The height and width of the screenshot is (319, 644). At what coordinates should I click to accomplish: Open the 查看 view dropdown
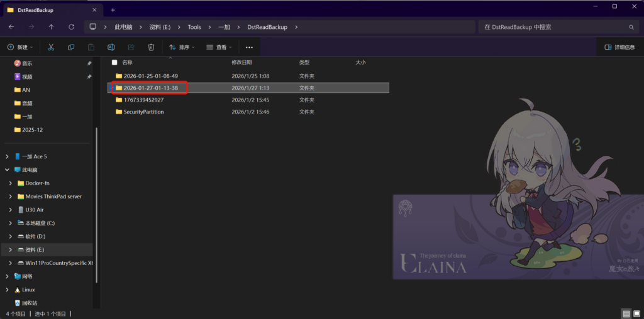pyautogui.click(x=219, y=47)
